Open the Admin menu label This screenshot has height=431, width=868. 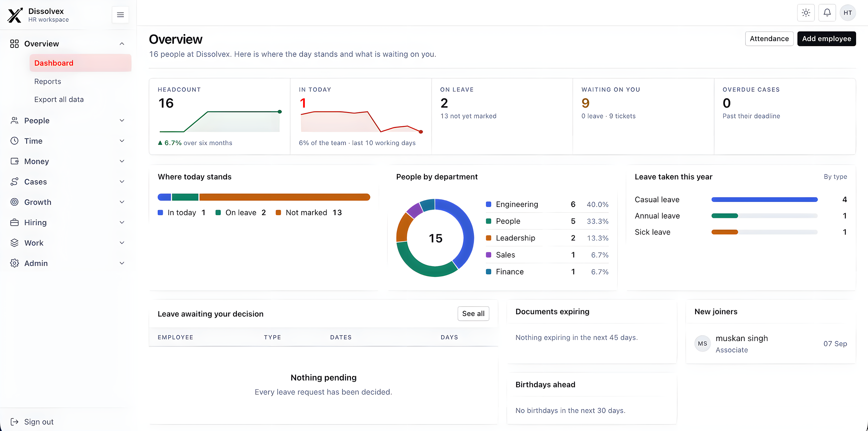pyautogui.click(x=36, y=263)
